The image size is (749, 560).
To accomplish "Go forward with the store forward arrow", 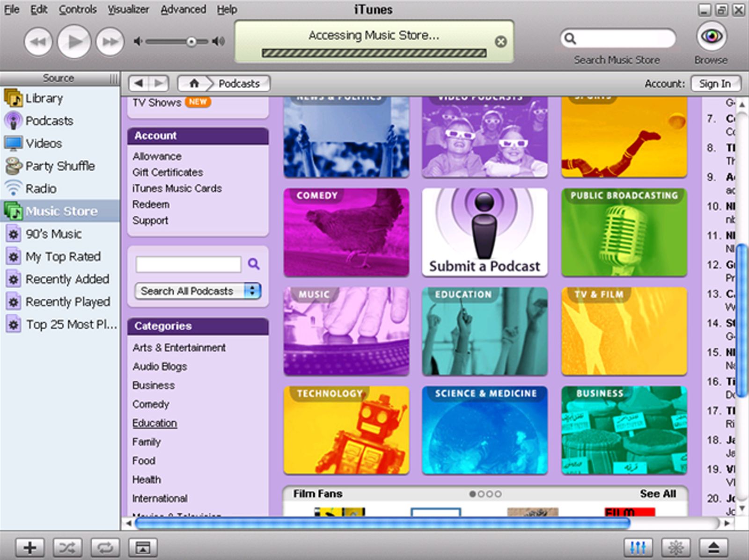I will click(159, 83).
